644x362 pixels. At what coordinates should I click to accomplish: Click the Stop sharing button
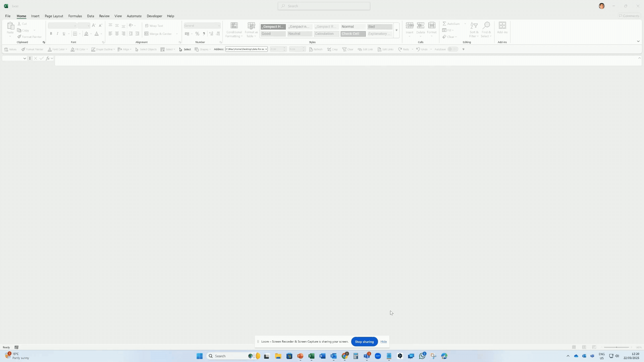click(x=364, y=342)
